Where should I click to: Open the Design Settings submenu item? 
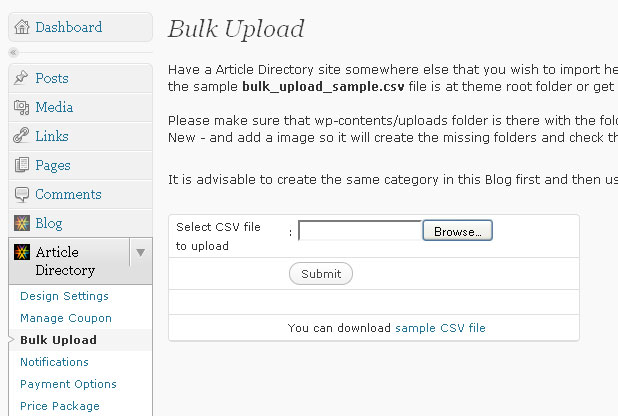[x=64, y=296]
